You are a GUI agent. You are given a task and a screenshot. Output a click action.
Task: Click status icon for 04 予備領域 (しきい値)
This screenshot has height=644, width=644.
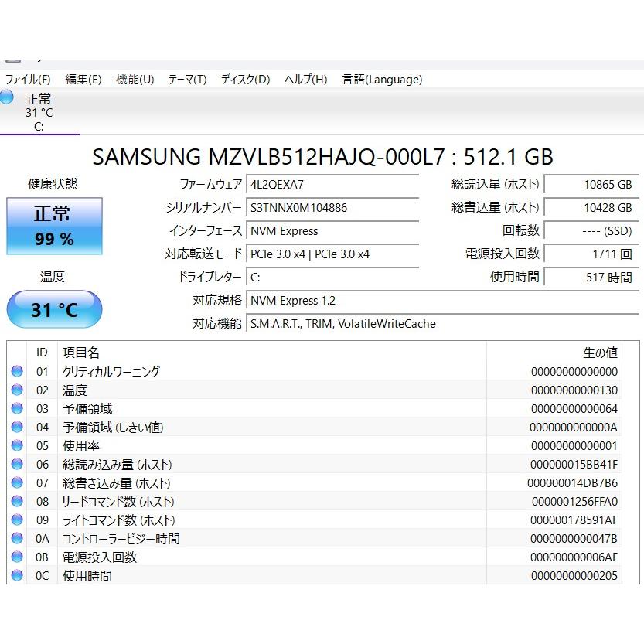point(17,427)
